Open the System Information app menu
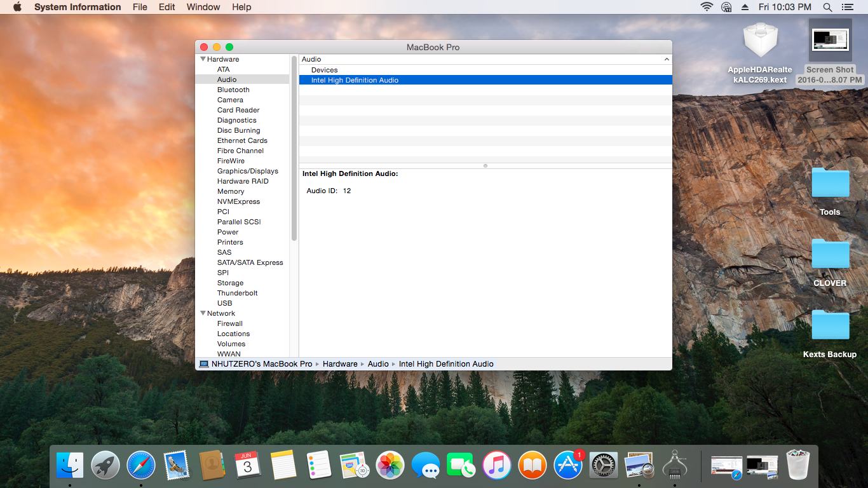This screenshot has height=488, width=868. pos(78,7)
